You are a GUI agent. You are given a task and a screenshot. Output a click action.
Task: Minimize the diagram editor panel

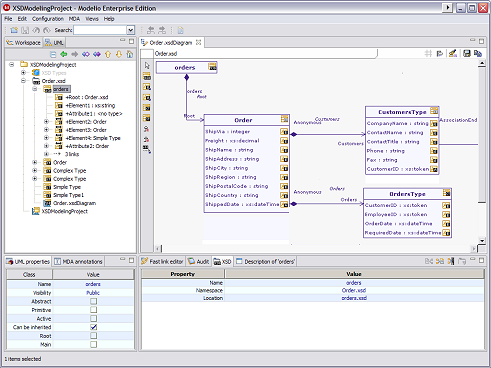[472, 41]
